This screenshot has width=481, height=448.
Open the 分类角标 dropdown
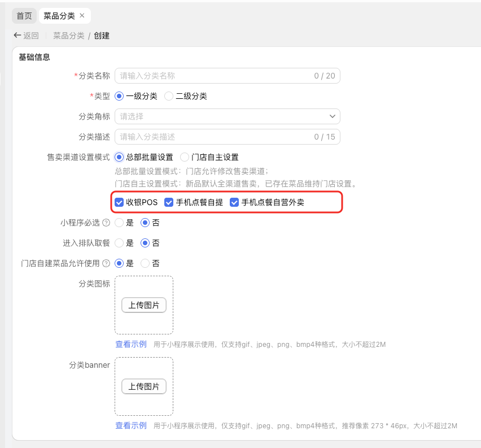tap(228, 116)
